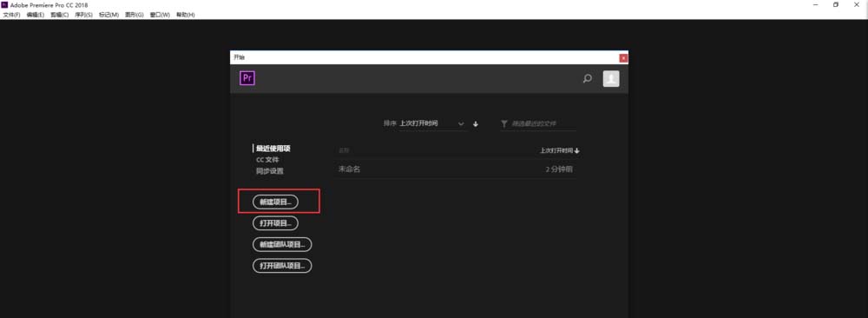868x318 pixels.
Task: Open the 序列(S) menu
Action: click(84, 15)
